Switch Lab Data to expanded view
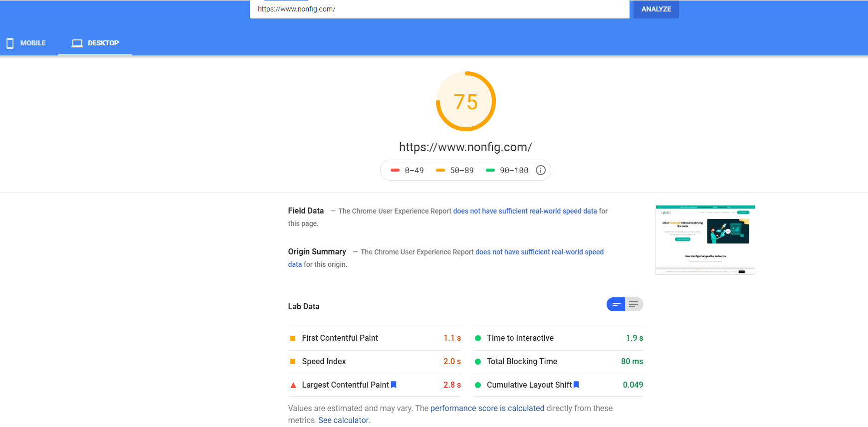Screen dimensions: 868x427 point(634,304)
